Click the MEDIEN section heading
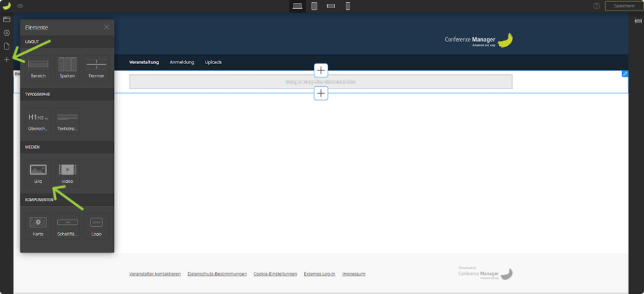The image size is (644, 294). pyautogui.click(x=33, y=147)
